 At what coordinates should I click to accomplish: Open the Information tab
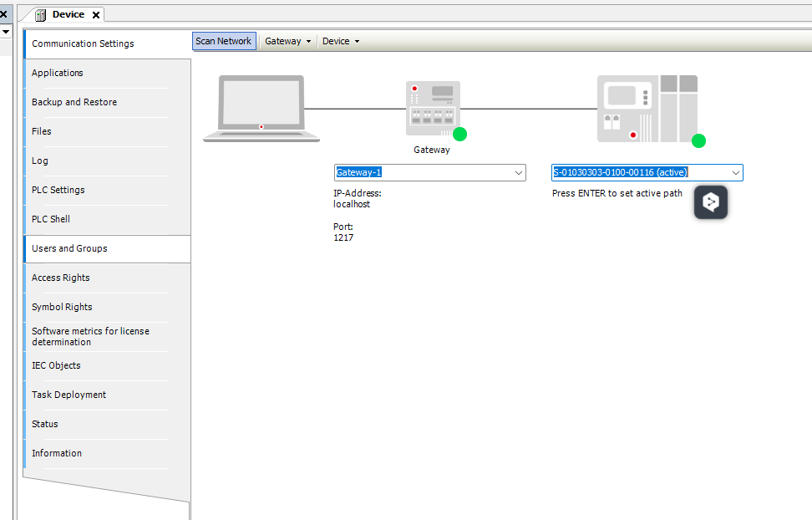[108, 454]
